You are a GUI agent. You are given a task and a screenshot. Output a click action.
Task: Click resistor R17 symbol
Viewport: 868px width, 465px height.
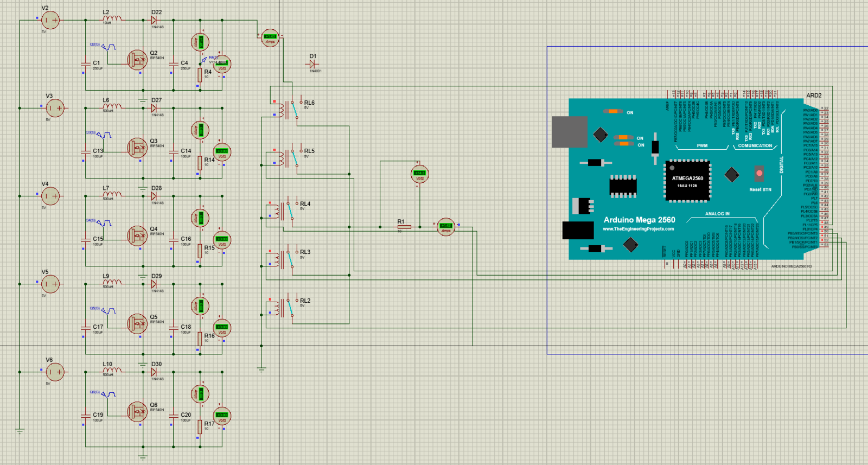[x=200, y=426]
